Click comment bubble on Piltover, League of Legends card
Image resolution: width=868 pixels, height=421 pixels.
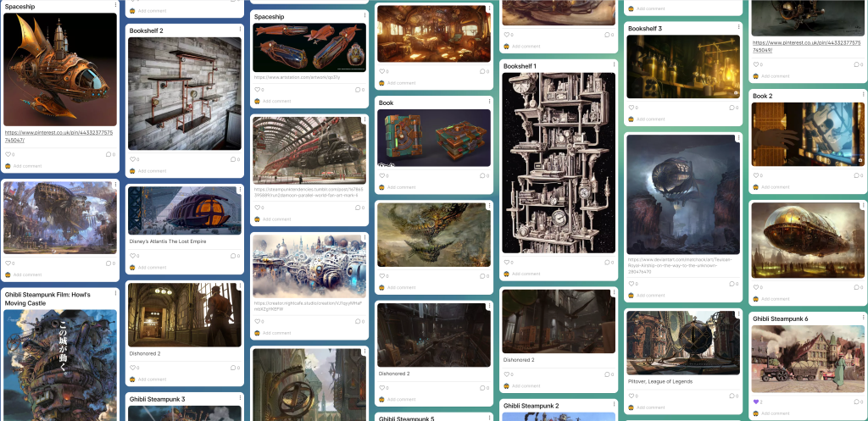[732, 396]
